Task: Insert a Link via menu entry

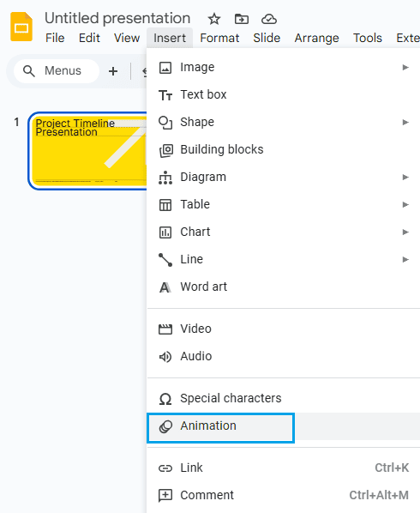Action: pyautogui.click(x=284, y=468)
